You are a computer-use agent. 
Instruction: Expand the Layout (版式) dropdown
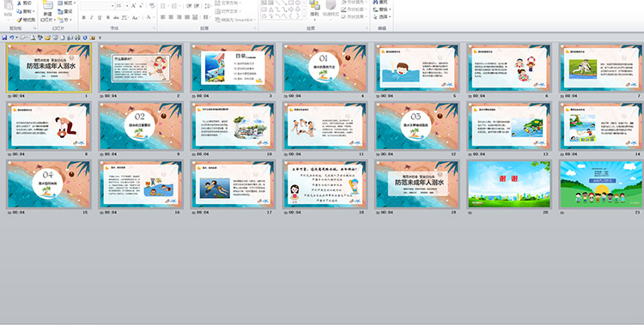click(66, 3)
